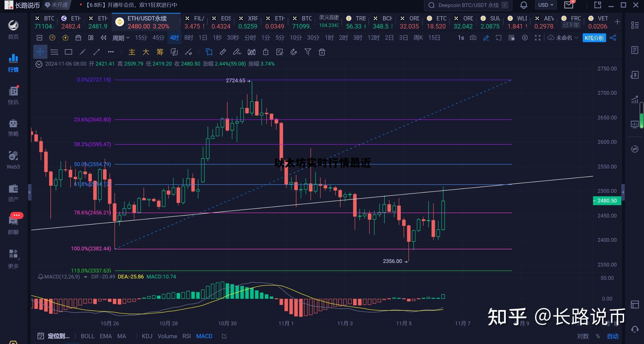Toggle percent scale mode

598,336
